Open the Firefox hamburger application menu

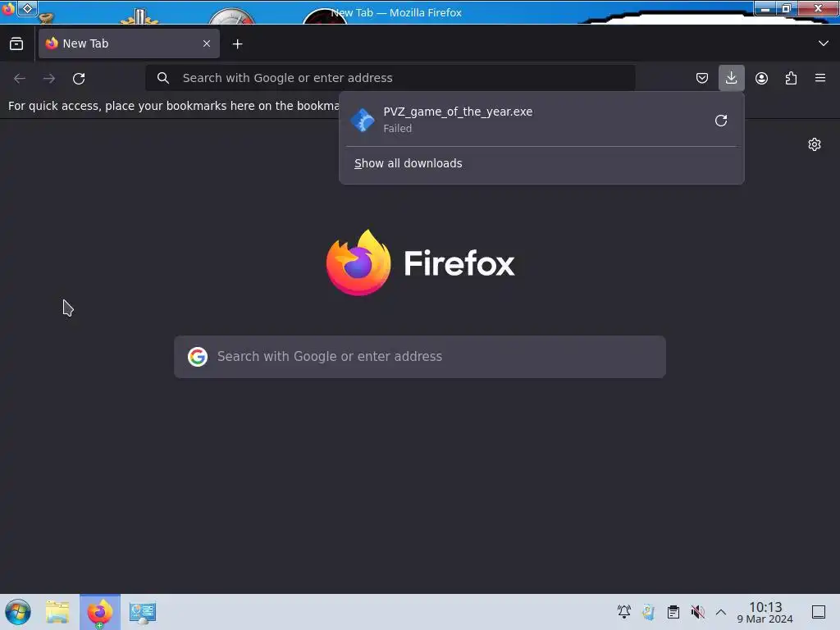[820, 78]
